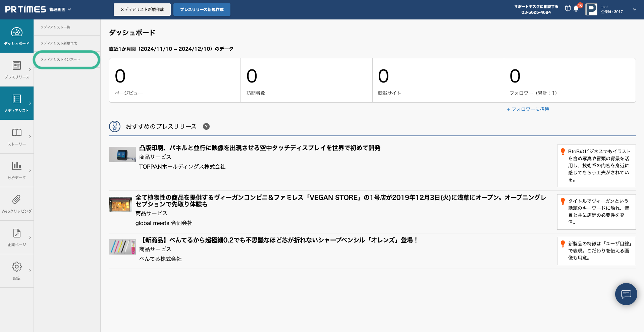
Task: Open the notification bell with badge
Action: 576,9
